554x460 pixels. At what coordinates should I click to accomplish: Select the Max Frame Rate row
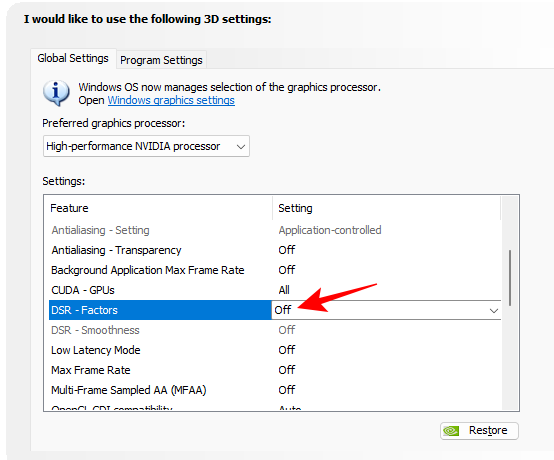[x=275, y=370]
